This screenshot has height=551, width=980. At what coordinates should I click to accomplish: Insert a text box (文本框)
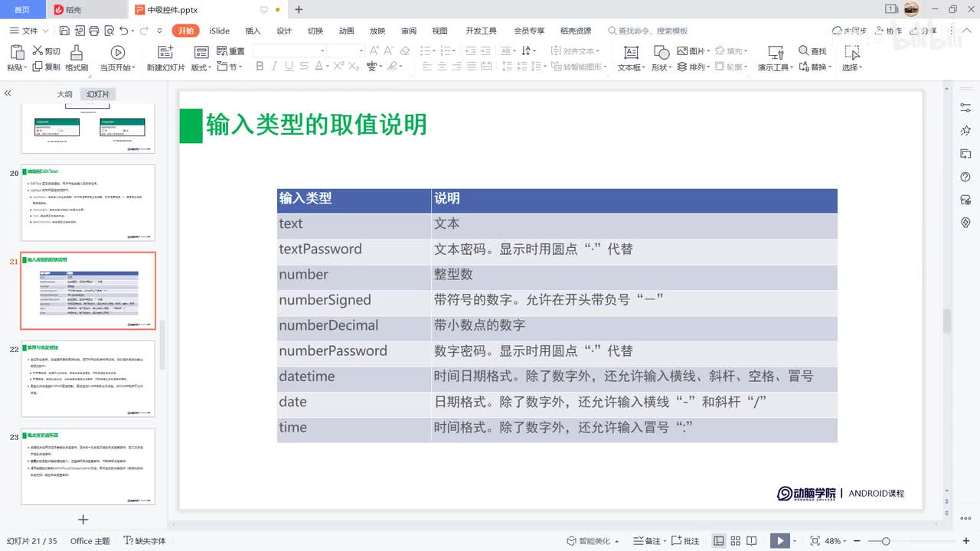point(631,58)
